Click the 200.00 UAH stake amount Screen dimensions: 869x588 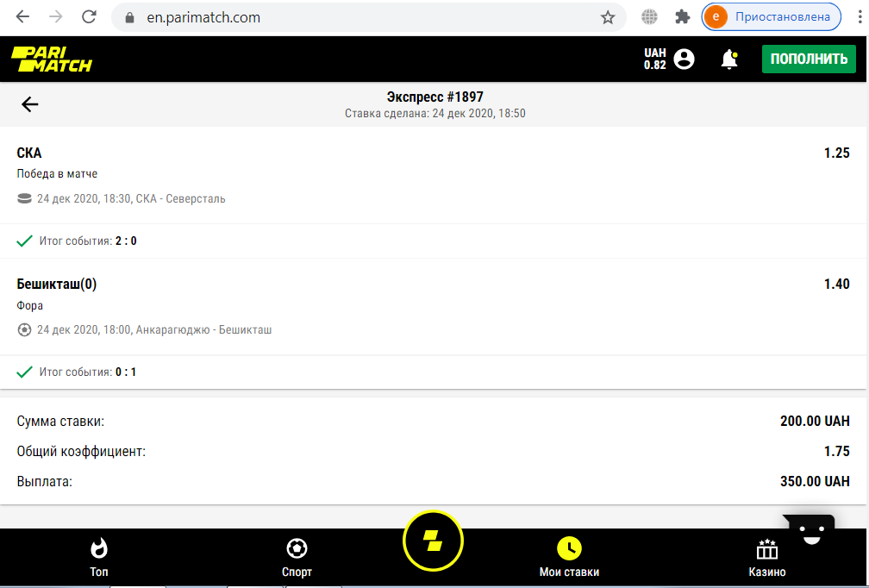click(x=815, y=422)
